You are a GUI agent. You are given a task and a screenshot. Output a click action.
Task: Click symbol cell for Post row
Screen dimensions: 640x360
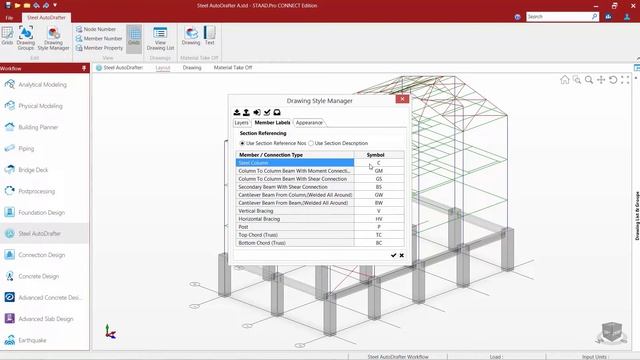379,227
